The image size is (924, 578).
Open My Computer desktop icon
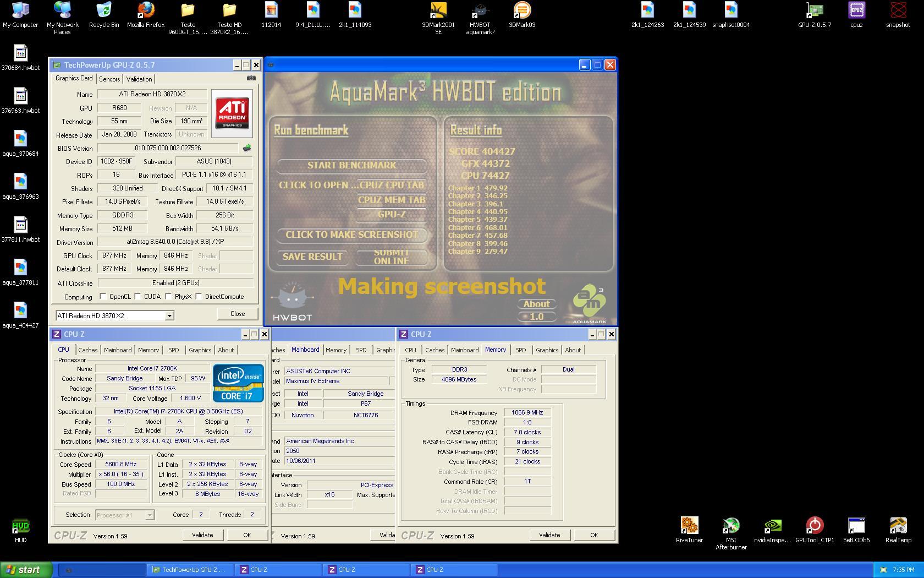pos(20,15)
